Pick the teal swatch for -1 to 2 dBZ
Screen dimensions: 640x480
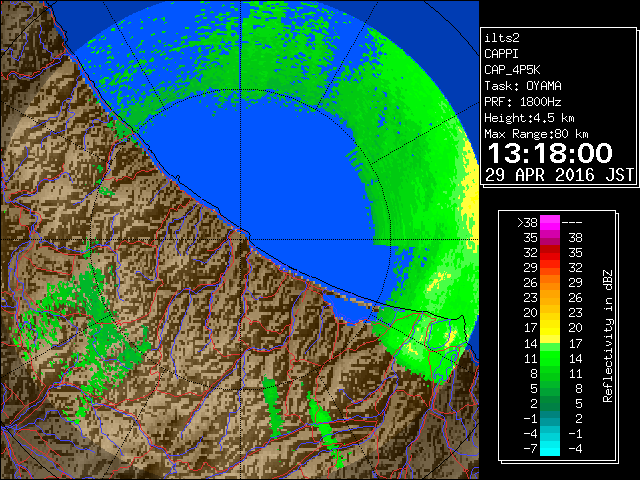point(550,419)
